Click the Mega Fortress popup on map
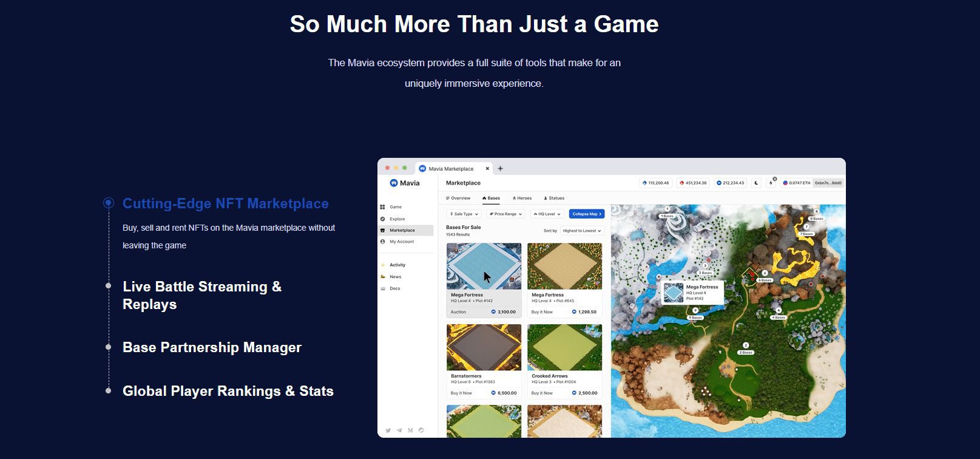980x459 pixels. tap(692, 293)
